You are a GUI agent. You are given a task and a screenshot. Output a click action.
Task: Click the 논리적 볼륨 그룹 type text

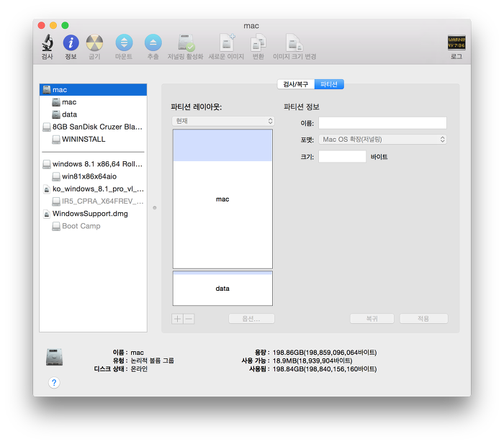point(152,361)
